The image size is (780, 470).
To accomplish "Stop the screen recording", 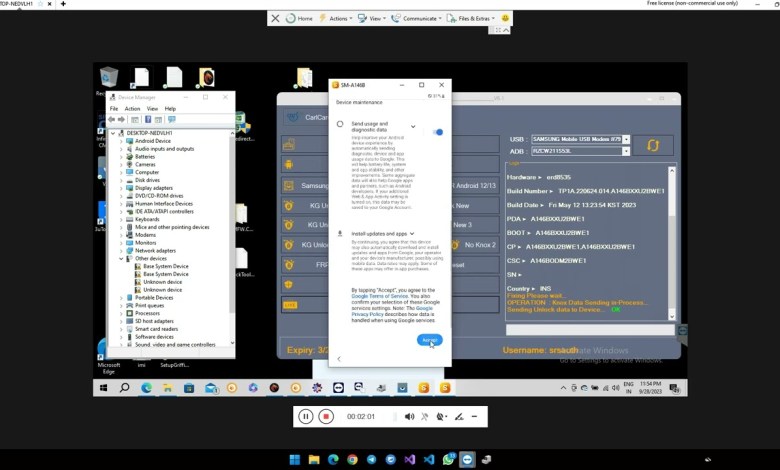I will 326,416.
